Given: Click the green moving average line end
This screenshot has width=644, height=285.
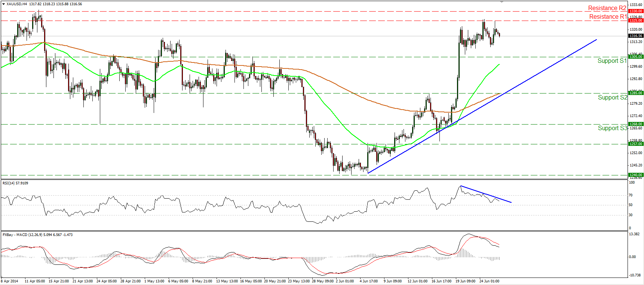Looking at the screenshot, I should tap(499, 64).
